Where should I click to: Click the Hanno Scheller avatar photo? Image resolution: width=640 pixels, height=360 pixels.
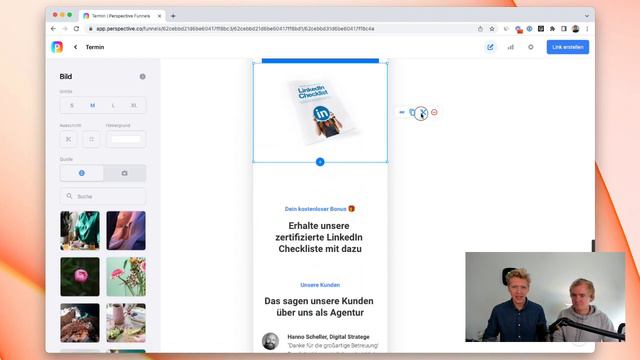pyautogui.click(x=270, y=341)
